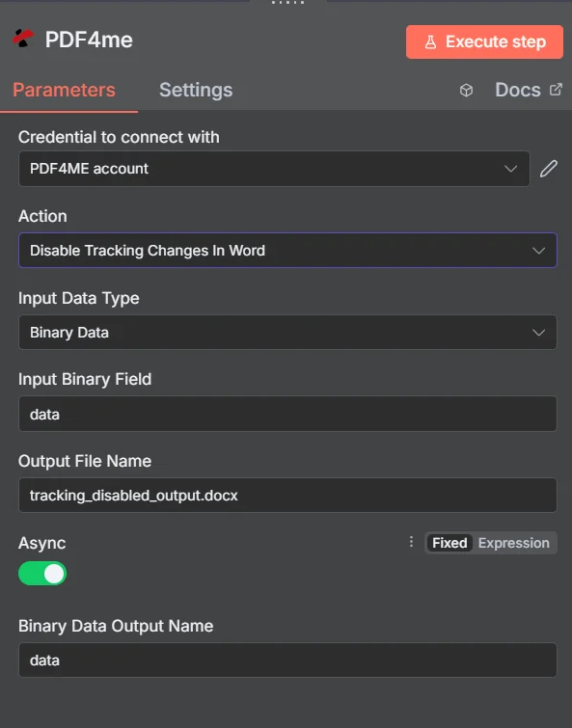Click the Binary Data Output Name field
Viewport: 572px width, 728px height.
pyautogui.click(x=287, y=660)
